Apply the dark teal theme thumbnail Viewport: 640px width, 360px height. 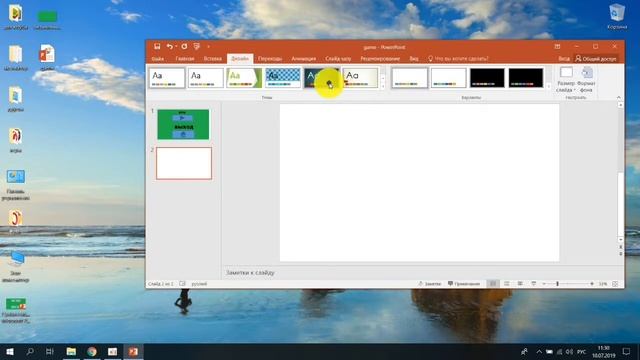coord(321,78)
